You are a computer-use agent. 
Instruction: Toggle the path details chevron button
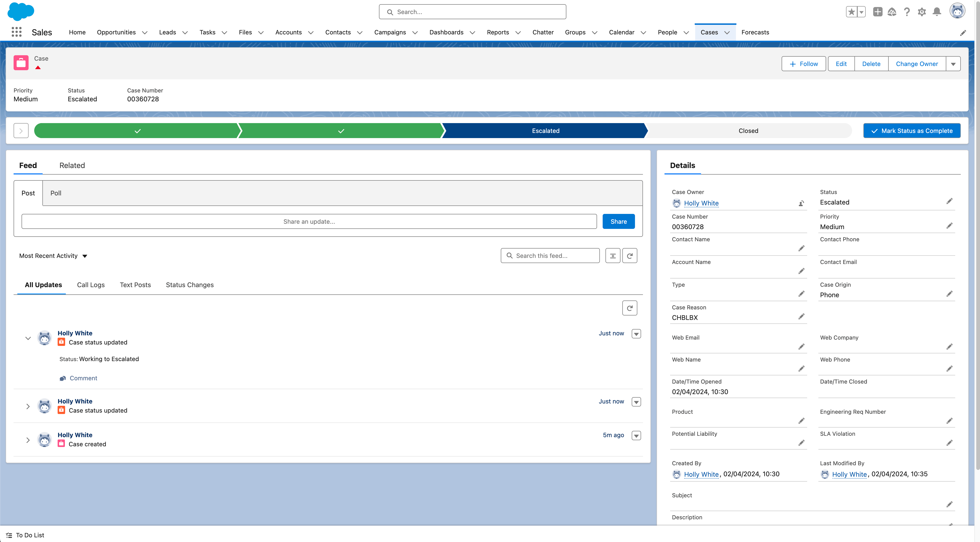coord(21,131)
